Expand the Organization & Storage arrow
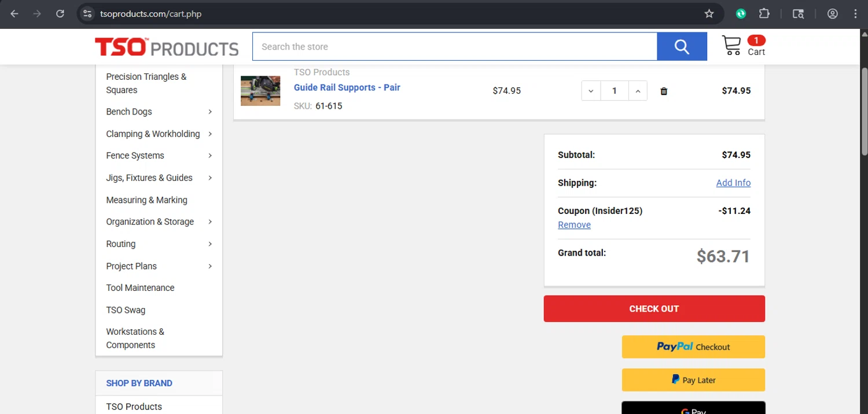868x414 pixels. (210, 222)
